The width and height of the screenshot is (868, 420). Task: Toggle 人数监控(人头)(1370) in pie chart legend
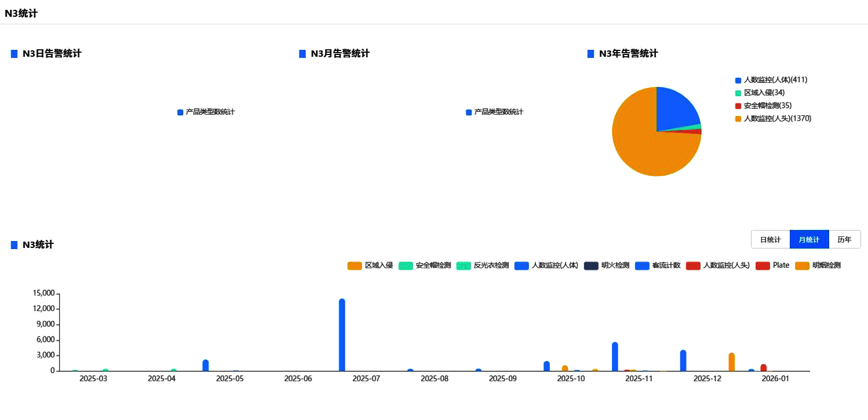point(777,118)
